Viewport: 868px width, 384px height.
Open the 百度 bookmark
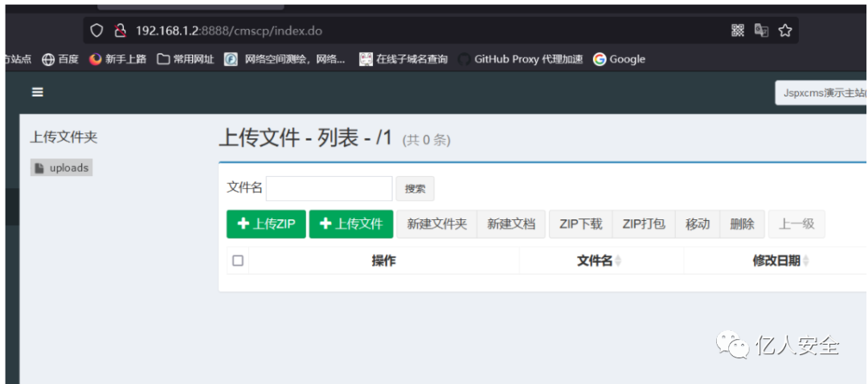pos(61,59)
